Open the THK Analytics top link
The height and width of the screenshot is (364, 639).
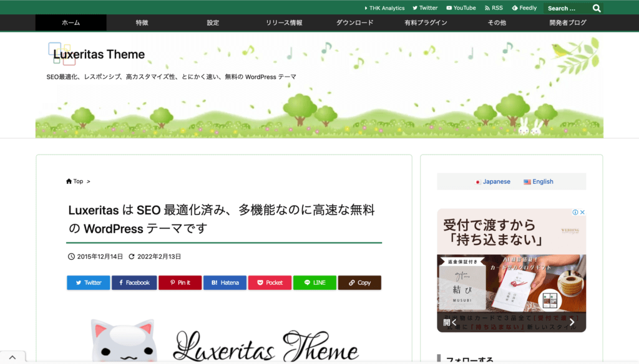click(384, 8)
